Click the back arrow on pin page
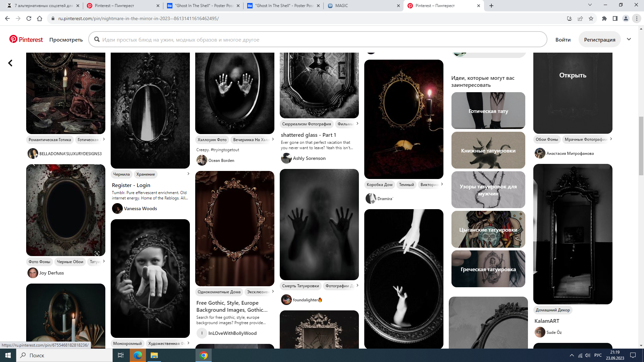Viewport: 644px width, 362px height. [10, 63]
